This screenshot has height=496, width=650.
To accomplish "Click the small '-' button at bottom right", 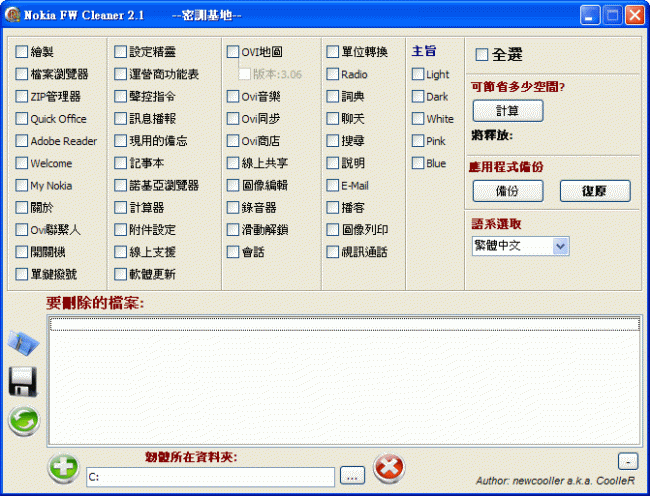I will tap(626, 461).
